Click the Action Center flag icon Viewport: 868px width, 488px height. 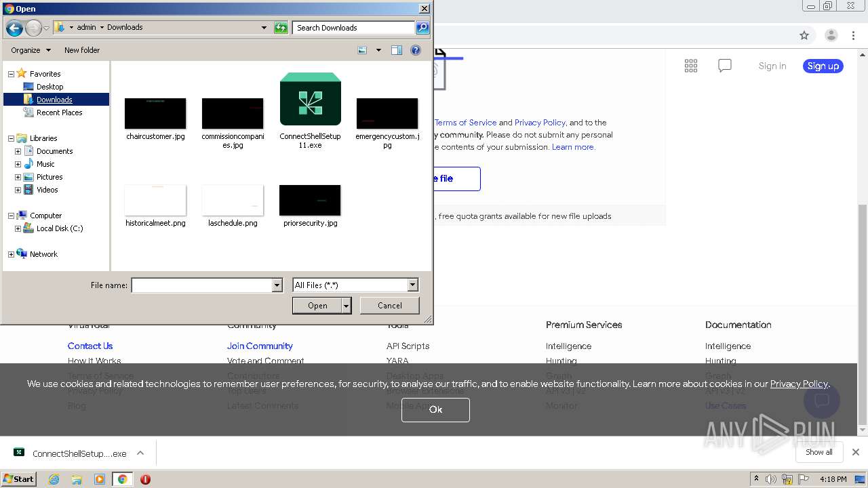[x=804, y=479]
